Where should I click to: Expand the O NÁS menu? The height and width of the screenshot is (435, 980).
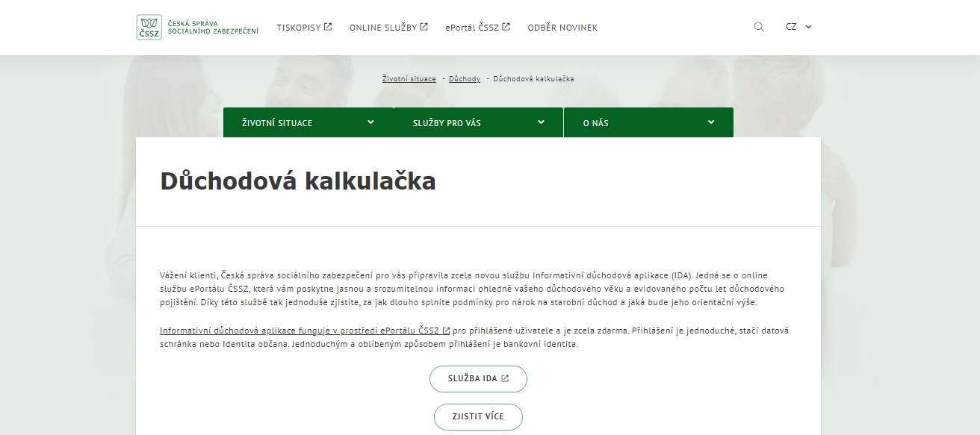[x=648, y=122]
